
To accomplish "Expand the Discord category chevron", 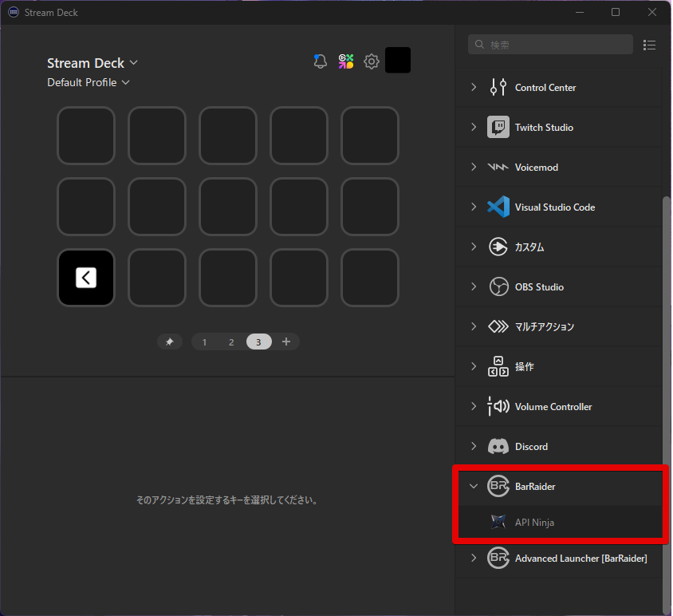I will pyautogui.click(x=474, y=446).
